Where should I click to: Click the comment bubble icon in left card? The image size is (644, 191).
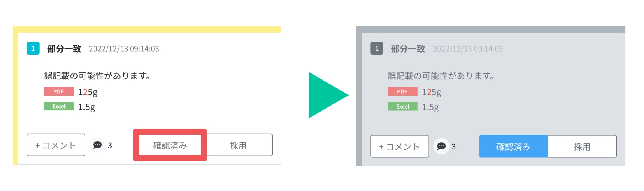click(x=98, y=145)
